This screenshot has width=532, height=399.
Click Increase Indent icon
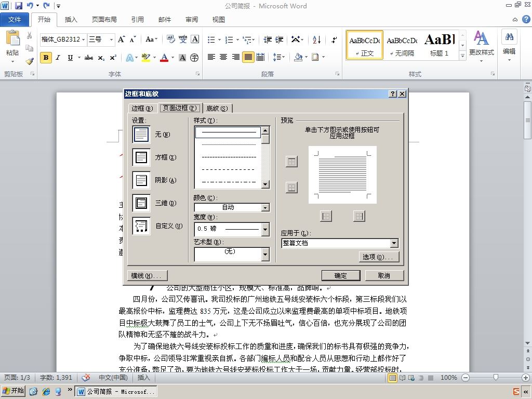[x=279, y=39]
